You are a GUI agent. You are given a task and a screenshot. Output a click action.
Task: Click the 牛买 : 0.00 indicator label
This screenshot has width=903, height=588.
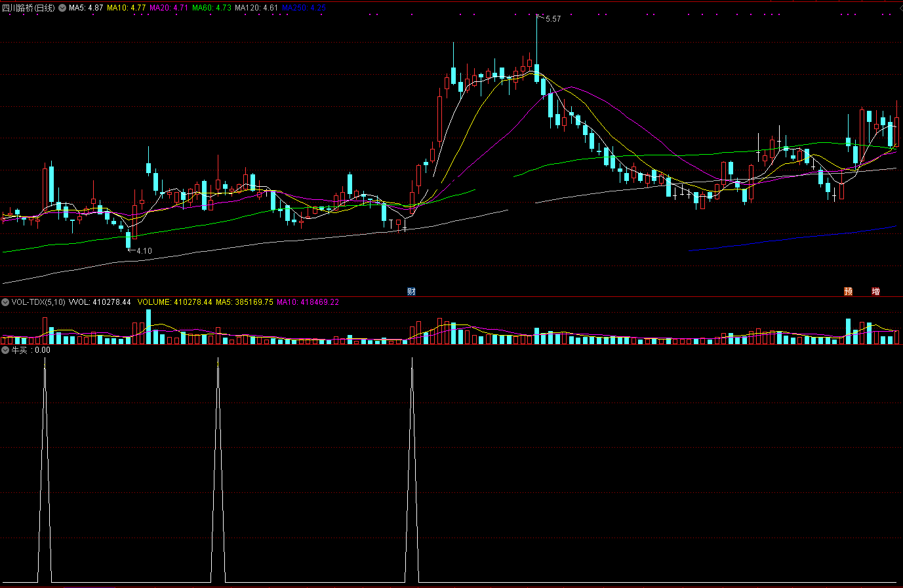pyautogui.click(x=31, y=350)
